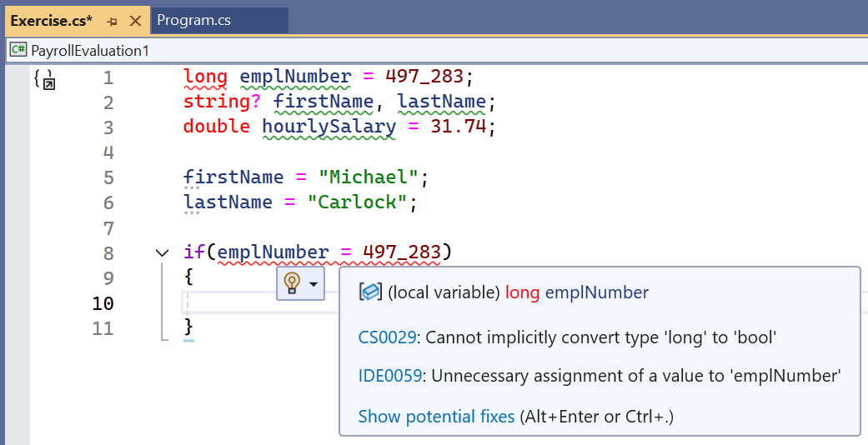
Task: Click 'firstName' assignment on line 5
Action: [x=233, y=177]
